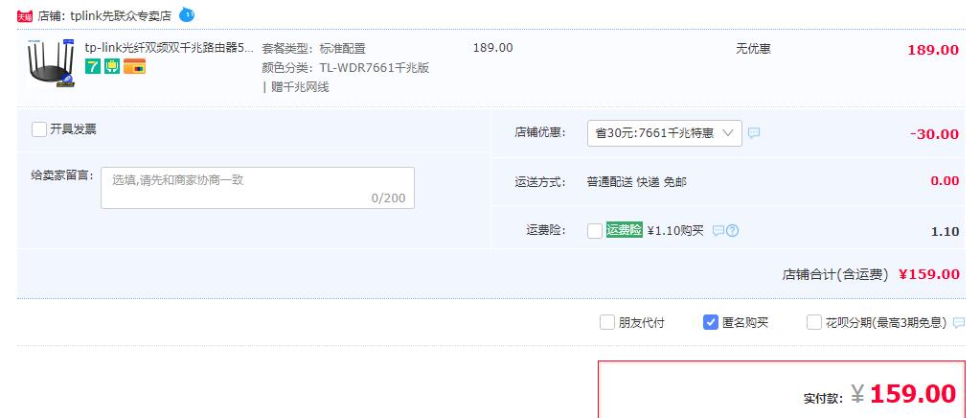The width and height of the screenshot is (980, 418).
Task: Click the 无优惠 discount text
Action: click(x=753, y=49)
